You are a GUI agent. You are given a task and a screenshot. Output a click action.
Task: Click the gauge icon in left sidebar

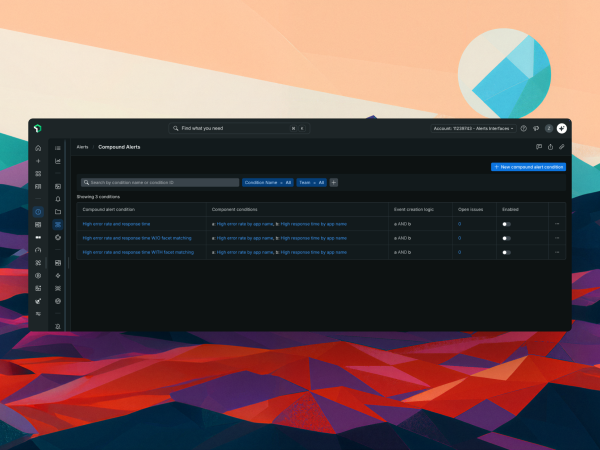(x=38, y=250)
